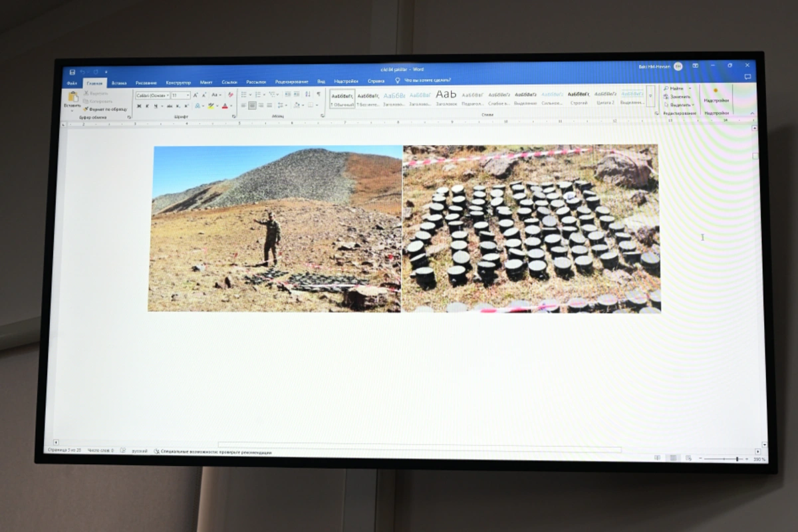Toggle the show paragraph marks (¶) button
Screen dimensions: 798x532
pyautogui.click(x=319, y=94)
